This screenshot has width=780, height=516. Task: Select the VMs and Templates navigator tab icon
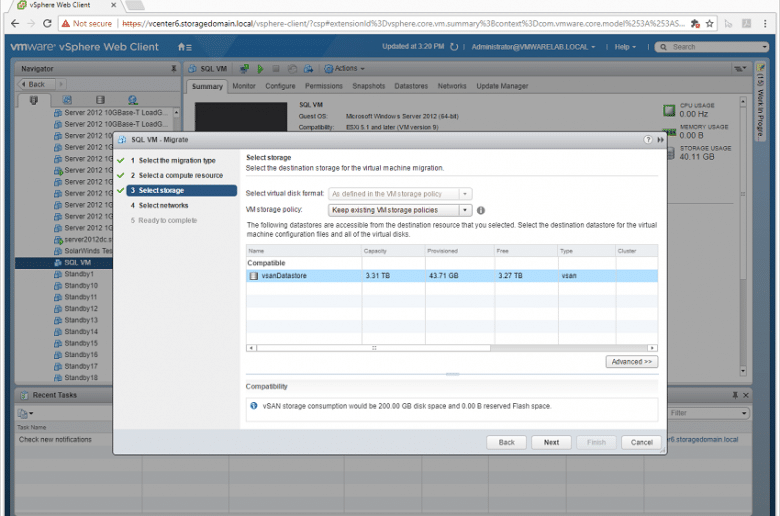coord(67,100)
